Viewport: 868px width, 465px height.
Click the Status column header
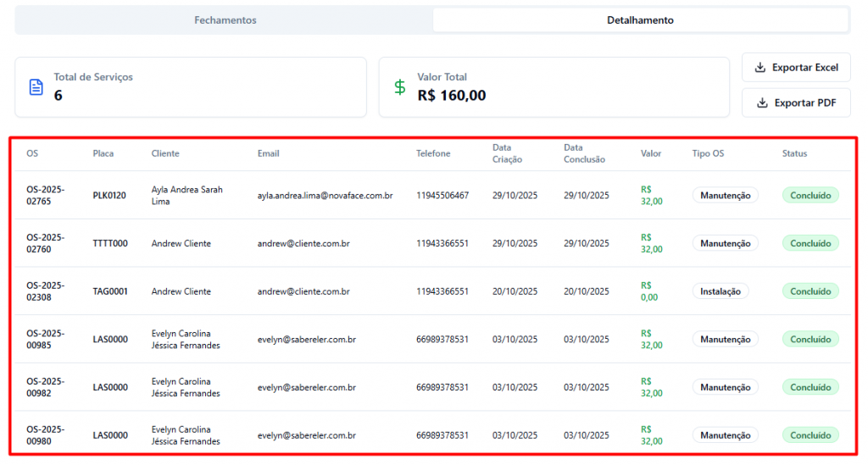pyautogui.click(x=794, y=154)
